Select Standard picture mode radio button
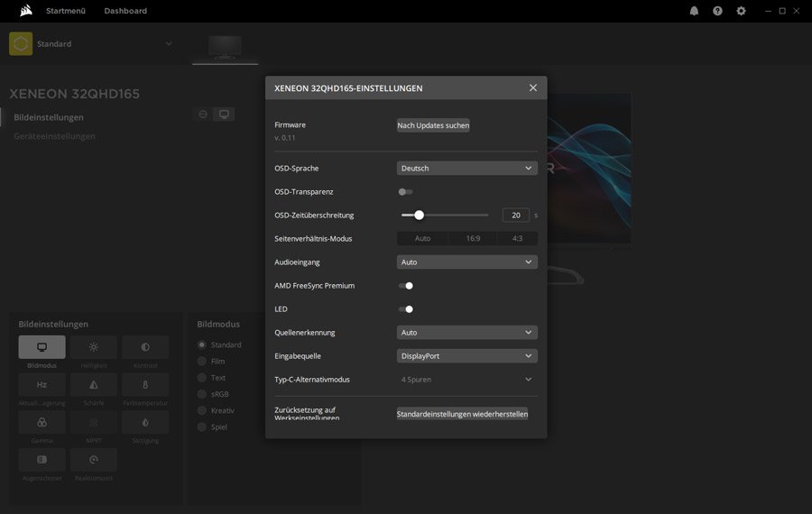 [202, 344]
